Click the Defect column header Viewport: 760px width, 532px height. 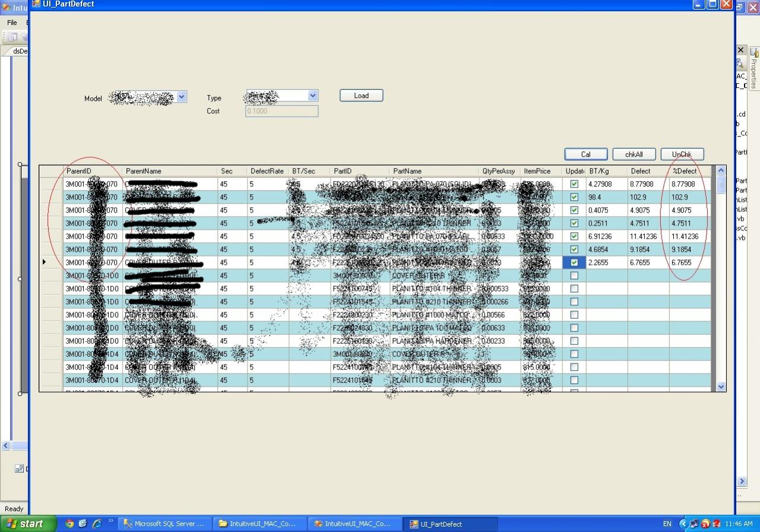tap(648, 171)
